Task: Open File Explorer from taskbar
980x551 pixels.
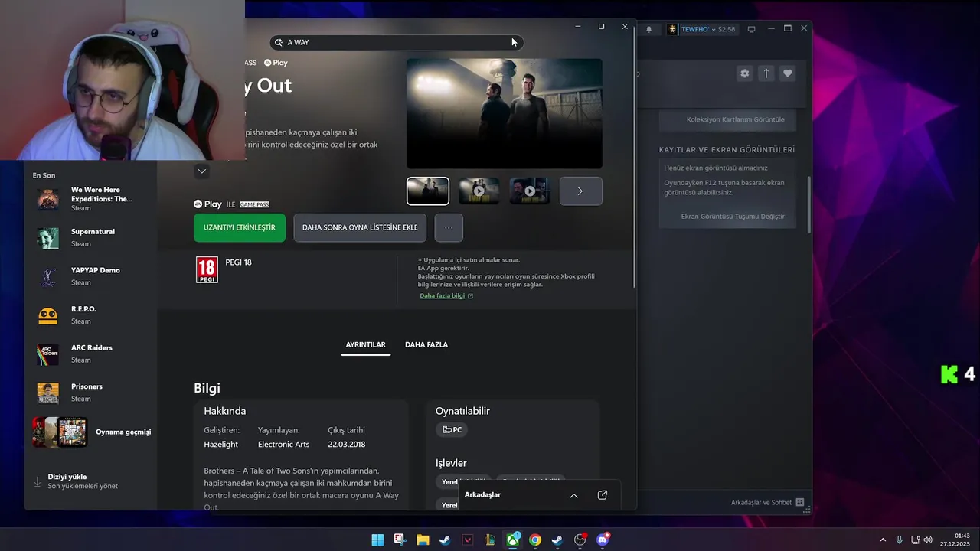Action: point(423,540)
